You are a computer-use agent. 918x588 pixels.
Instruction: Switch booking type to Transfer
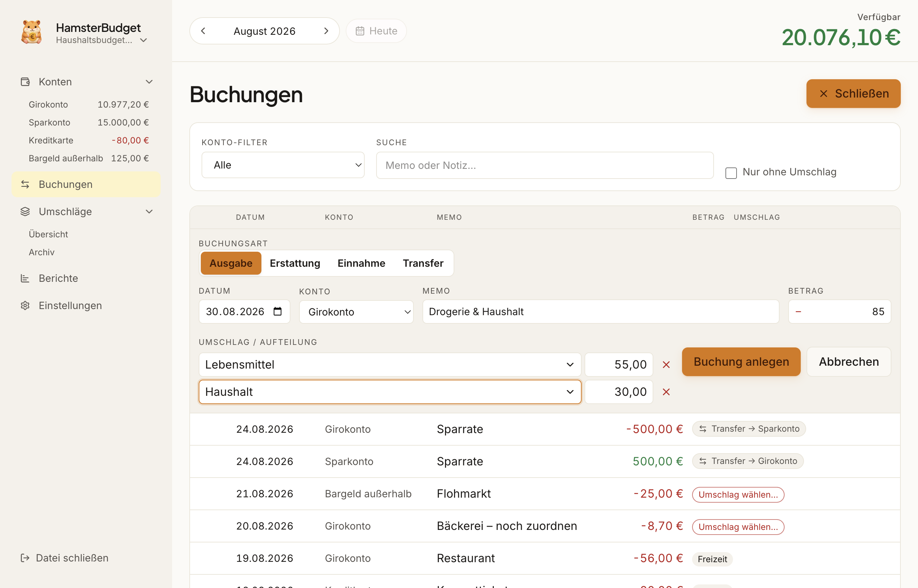point(423,263)
